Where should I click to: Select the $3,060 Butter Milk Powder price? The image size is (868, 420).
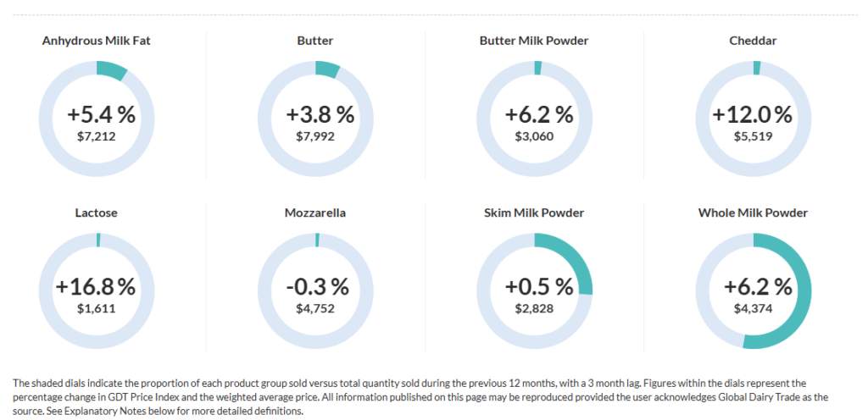(x=534, y=135)
